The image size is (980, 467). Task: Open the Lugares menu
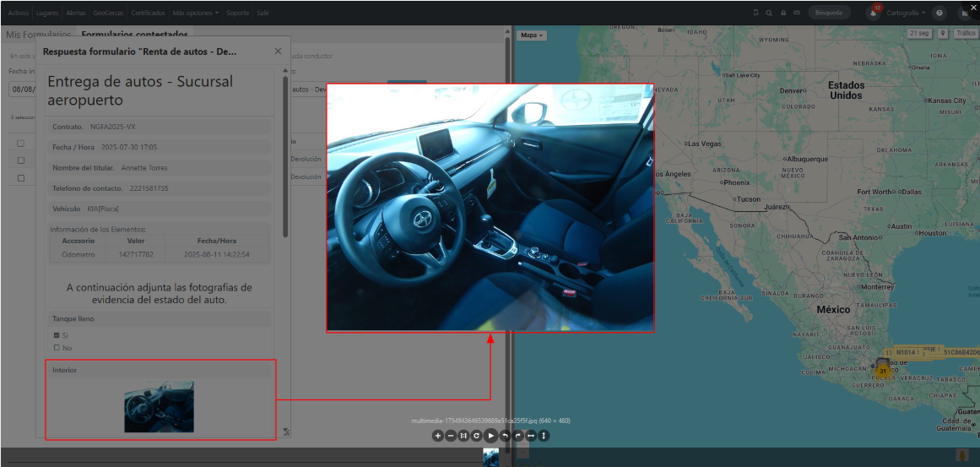point(47,13)
